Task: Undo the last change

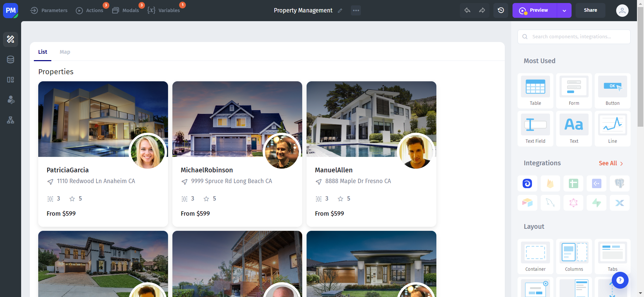Action: click(467, 10)
